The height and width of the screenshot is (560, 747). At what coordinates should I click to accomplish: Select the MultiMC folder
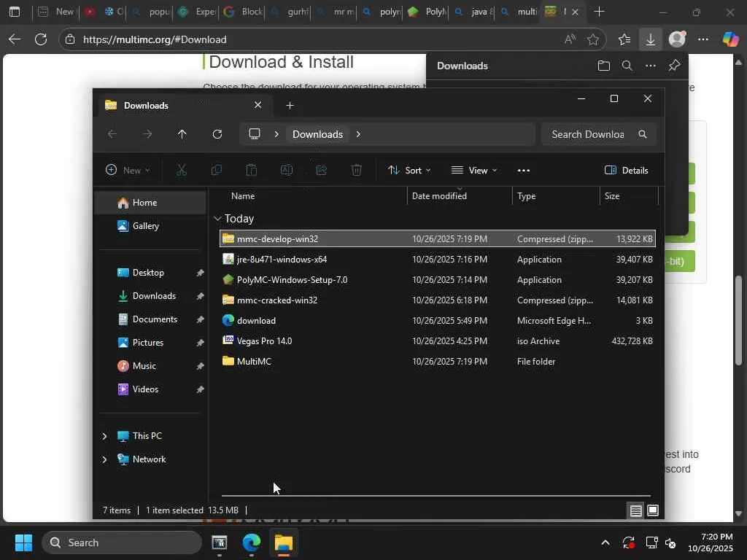click(x=254, y=362)
